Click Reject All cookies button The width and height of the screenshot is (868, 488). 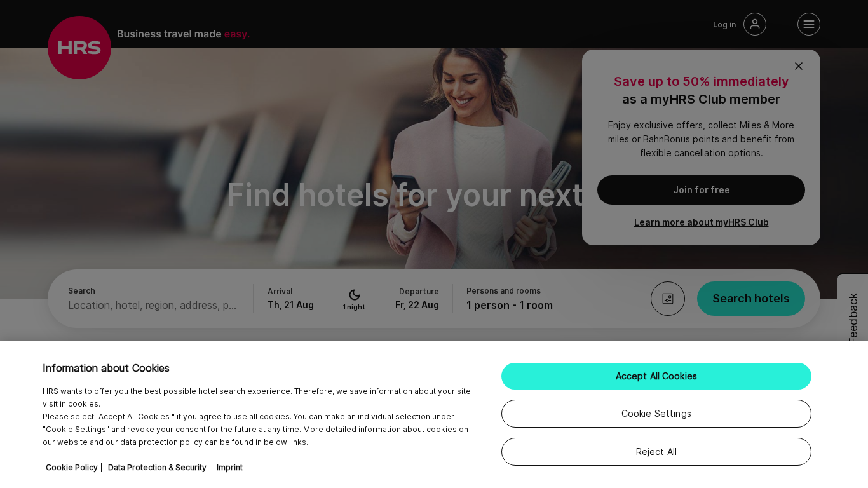click(656, 452)
